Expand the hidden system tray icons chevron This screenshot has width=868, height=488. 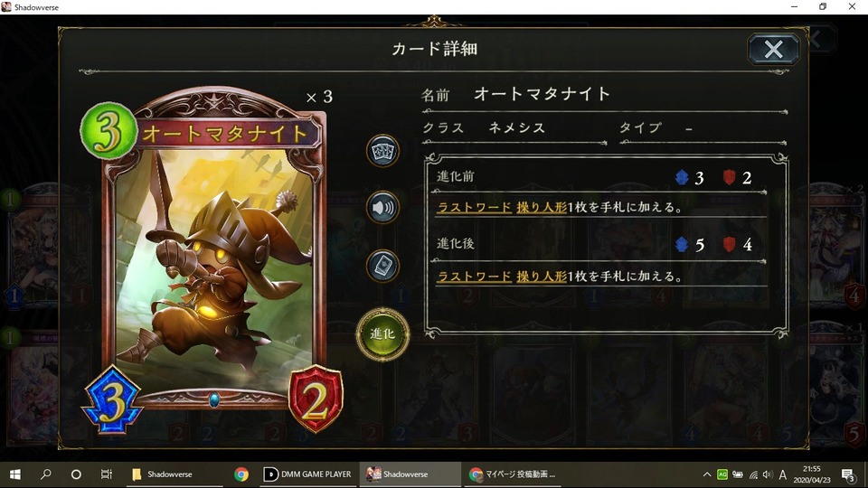(x=707, y=474)
